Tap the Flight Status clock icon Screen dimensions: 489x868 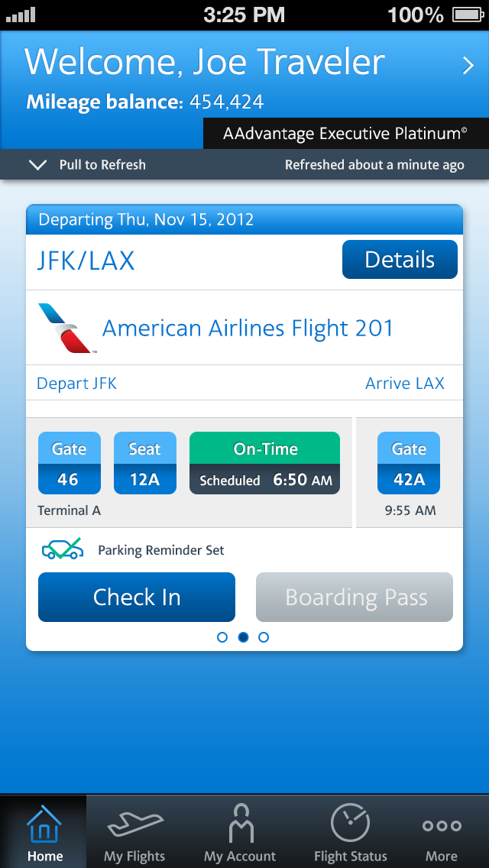(350, 824)
